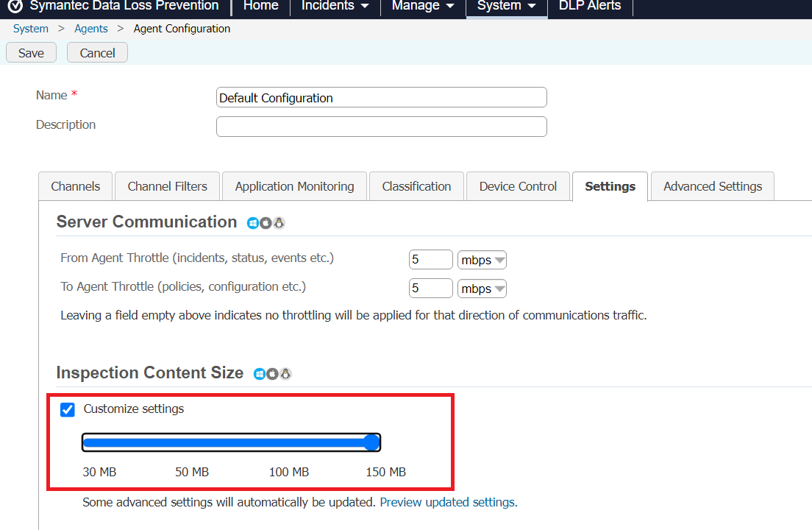Expand the Manage menu

tap(423, 6)
